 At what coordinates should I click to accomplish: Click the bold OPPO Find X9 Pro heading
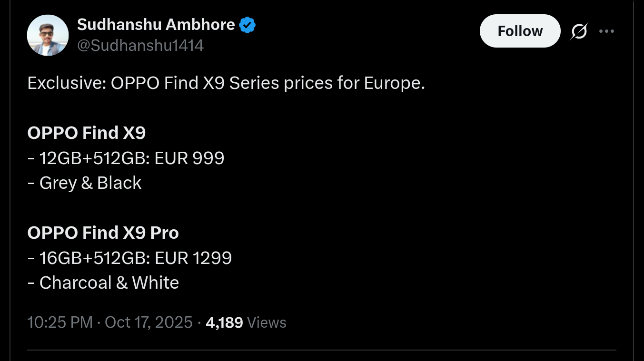[x=103, y=233]
